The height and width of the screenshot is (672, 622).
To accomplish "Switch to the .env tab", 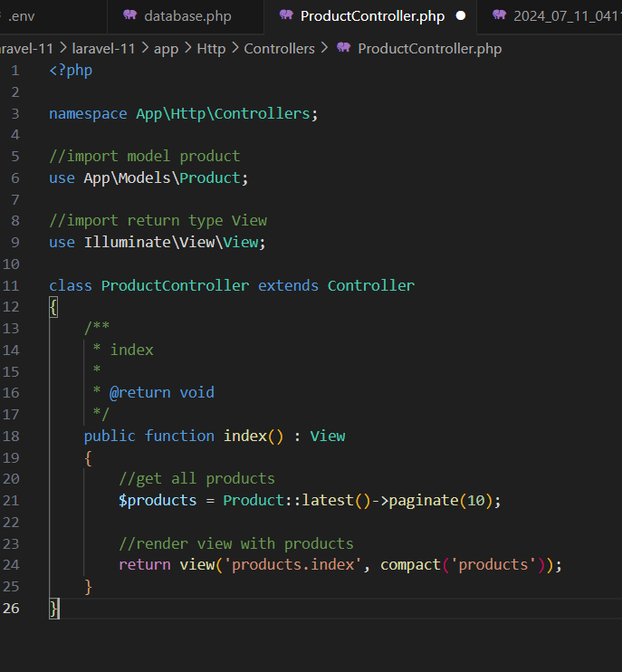I will coord(53,16).
